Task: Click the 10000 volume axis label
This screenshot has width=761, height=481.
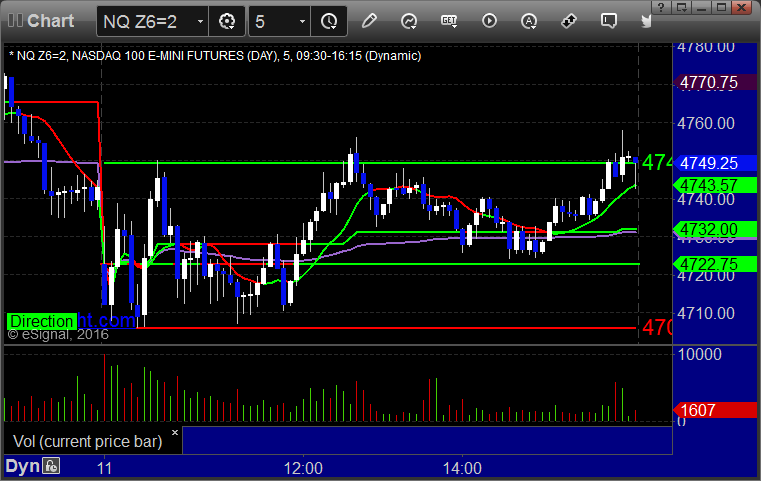Action: (699, 354)
